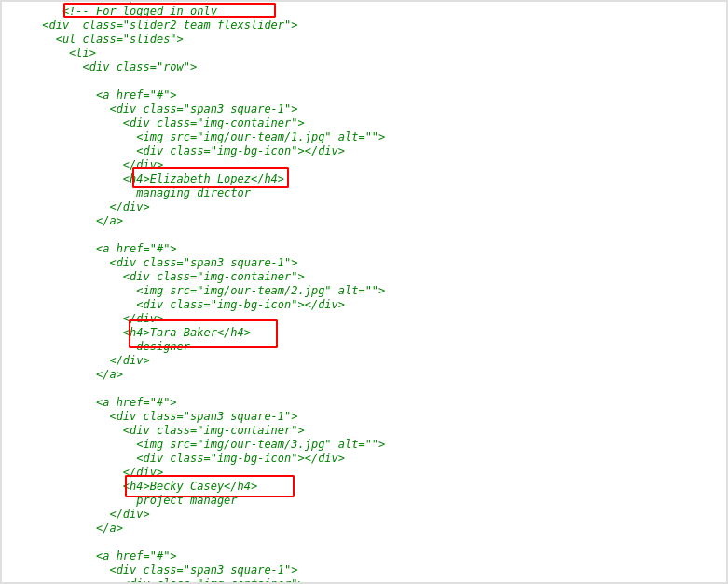
Task: Click the opening li tag line
Action: tap(82, 53)
